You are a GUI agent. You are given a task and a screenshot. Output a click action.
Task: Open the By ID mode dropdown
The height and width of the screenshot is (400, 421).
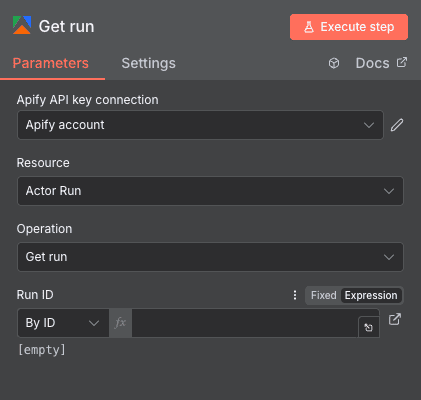63,323
